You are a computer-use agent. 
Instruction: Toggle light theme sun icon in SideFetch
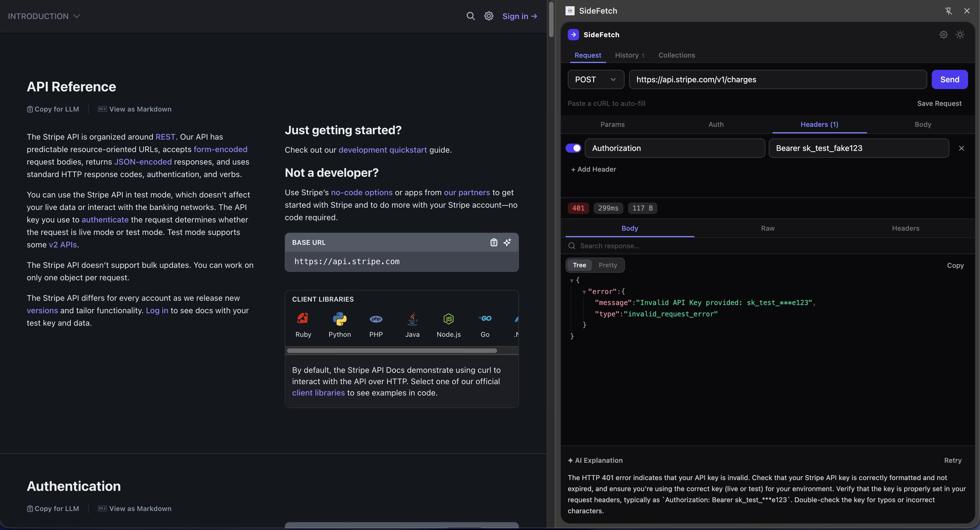(x=960, y=35)
